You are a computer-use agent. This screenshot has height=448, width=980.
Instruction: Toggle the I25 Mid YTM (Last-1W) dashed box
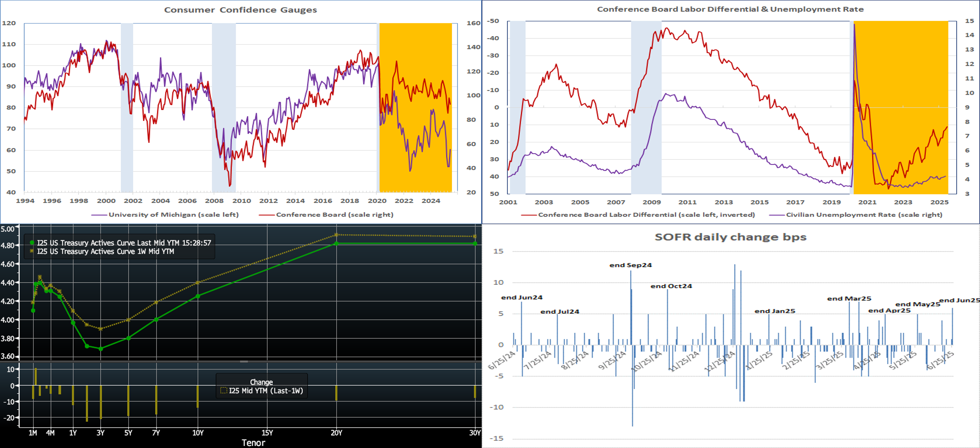pyautogui.click(x=224, y=391)
